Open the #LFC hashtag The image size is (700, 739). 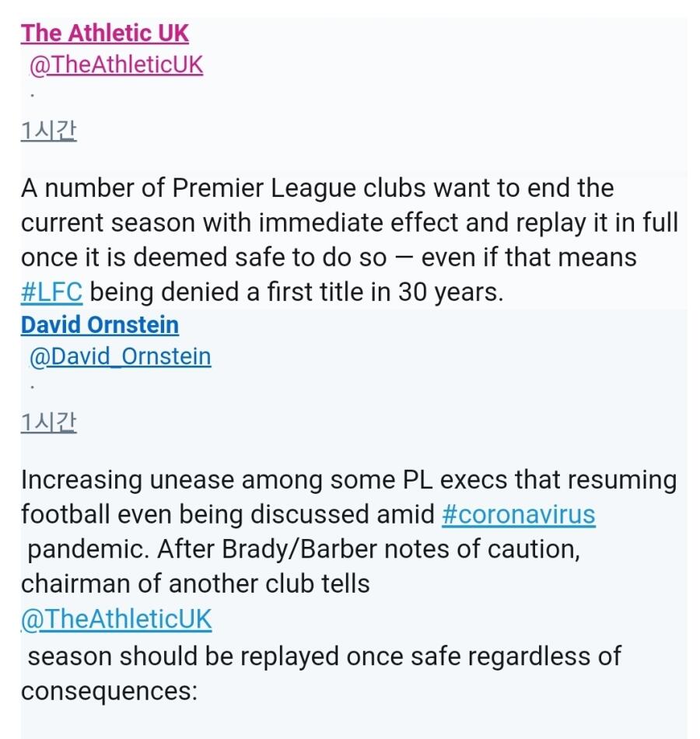coord(52,292)
